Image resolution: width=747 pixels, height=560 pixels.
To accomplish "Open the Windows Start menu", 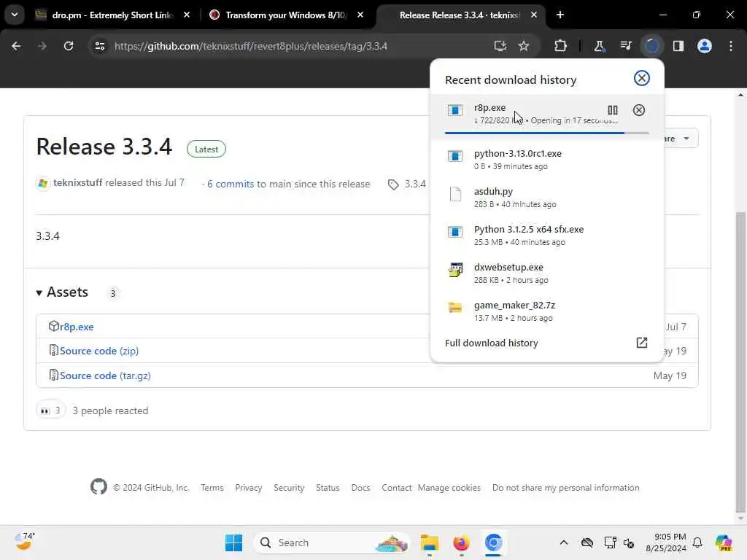I will [x=233, y=542].
